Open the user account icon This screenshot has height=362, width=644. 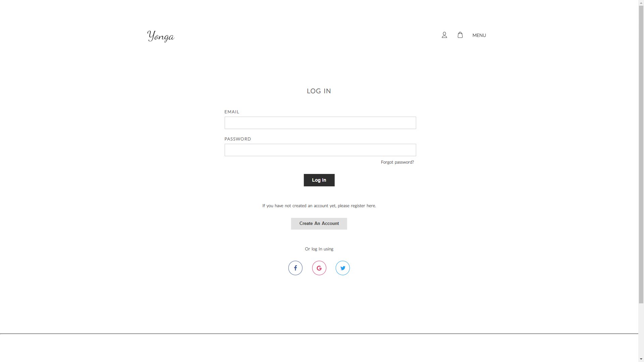(x=444, y=35)
